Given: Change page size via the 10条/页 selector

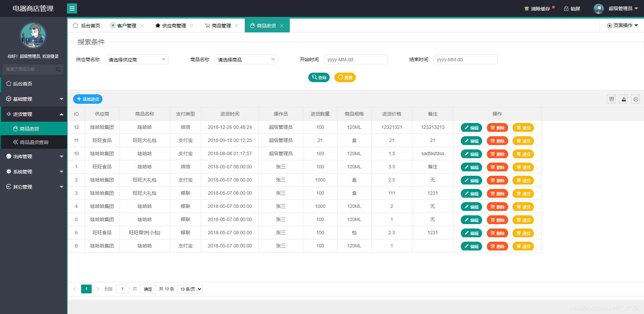Looking at the screenshot, I should (x=190, y=289).
